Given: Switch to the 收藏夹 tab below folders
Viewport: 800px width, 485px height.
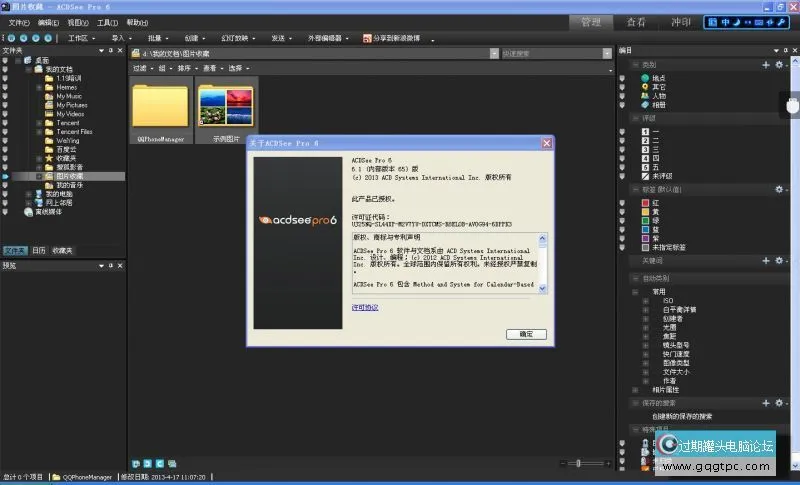Looking at the screenshot, I should point(62,250).
